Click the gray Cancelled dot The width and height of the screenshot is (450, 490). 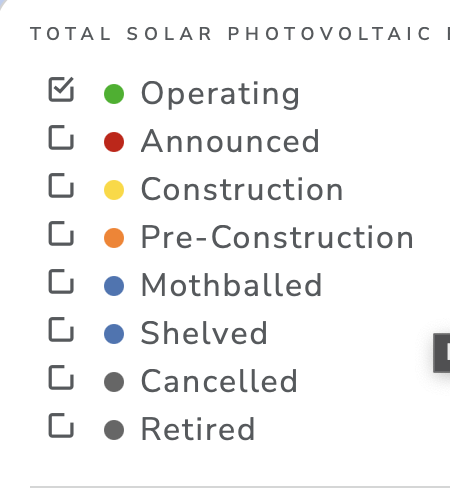[114, 382]
